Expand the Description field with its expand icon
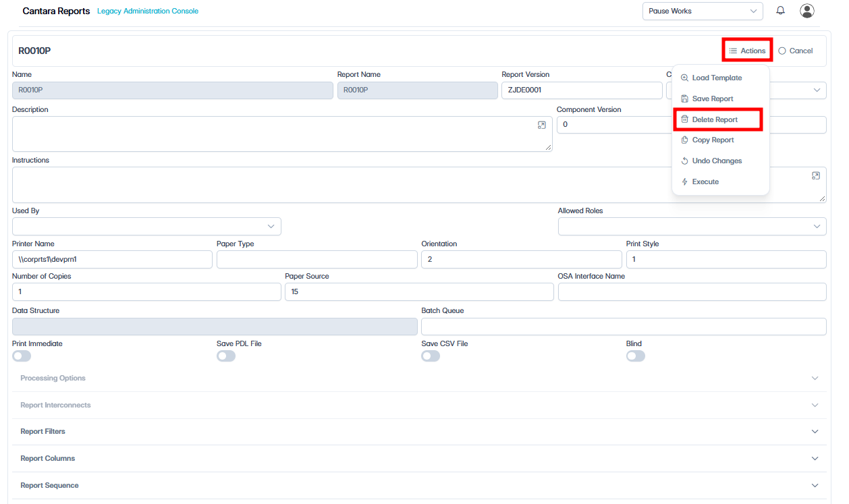This screenshot has width=849, height=504. (x=541, y=125)
